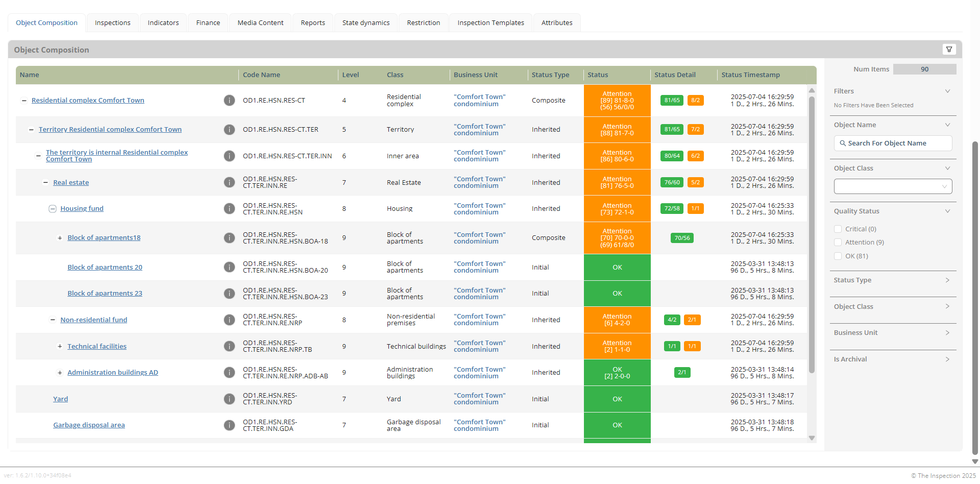This screenshot has width=980, height=484.
Task: Open the Object Class combo box
Action: pos(893,186)
